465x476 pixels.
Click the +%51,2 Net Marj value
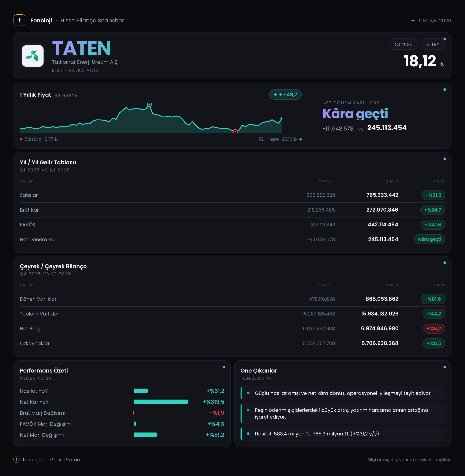point(215,435)
